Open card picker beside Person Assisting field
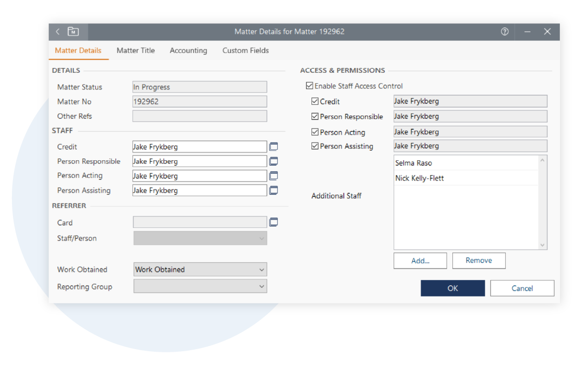Image resolution: width=588 pixels, height=371 pixels. point(273,190)
